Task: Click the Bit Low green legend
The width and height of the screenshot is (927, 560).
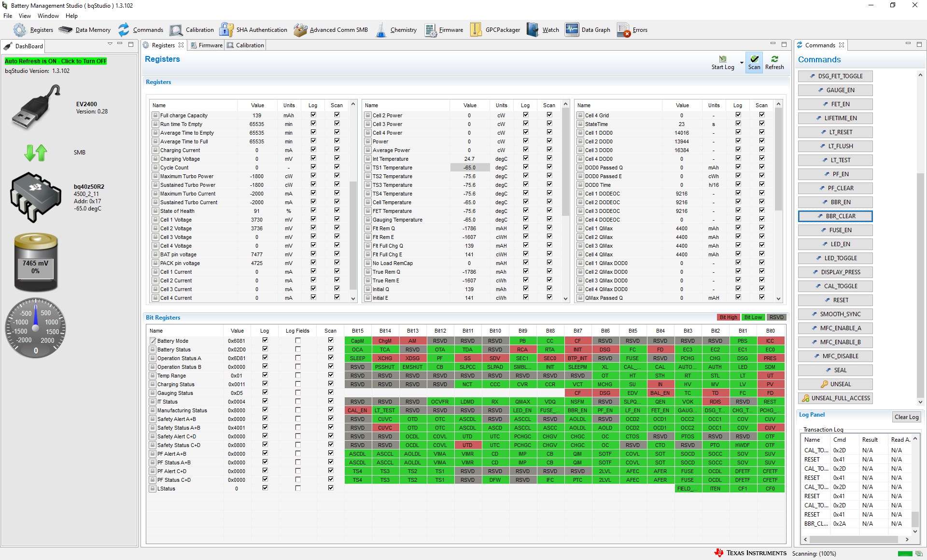Action: point(753,317)
